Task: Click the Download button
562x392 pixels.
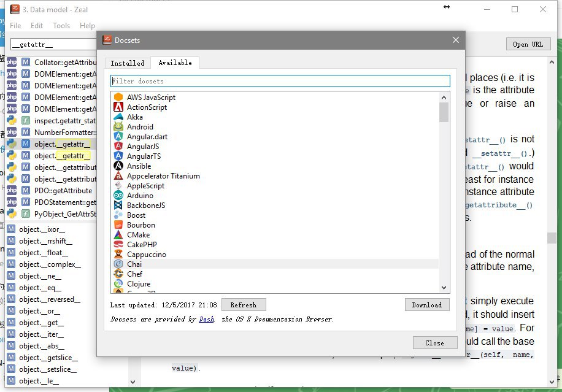Action: tap(426, 305)
